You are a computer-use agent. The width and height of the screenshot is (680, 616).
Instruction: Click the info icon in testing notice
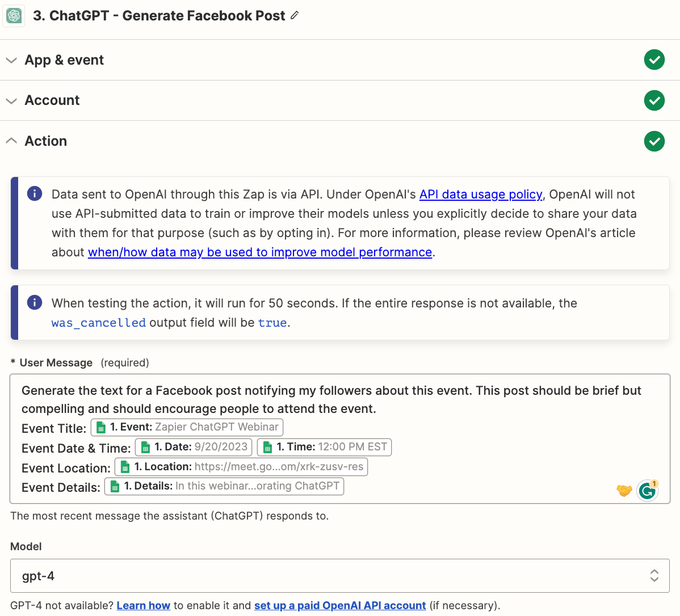click(x=35, y=302)
